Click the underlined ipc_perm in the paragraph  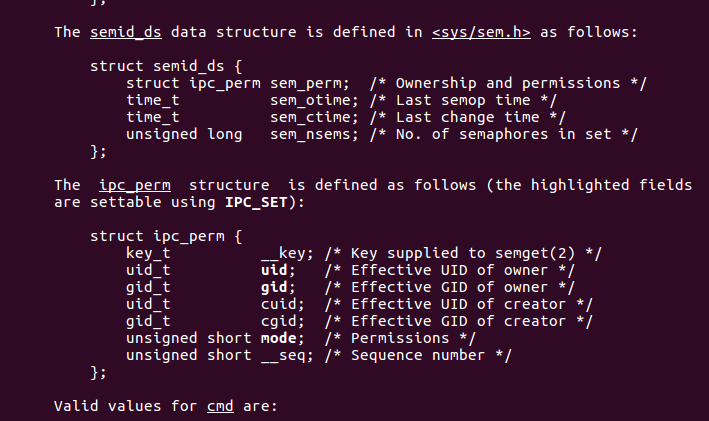[134, 185]
